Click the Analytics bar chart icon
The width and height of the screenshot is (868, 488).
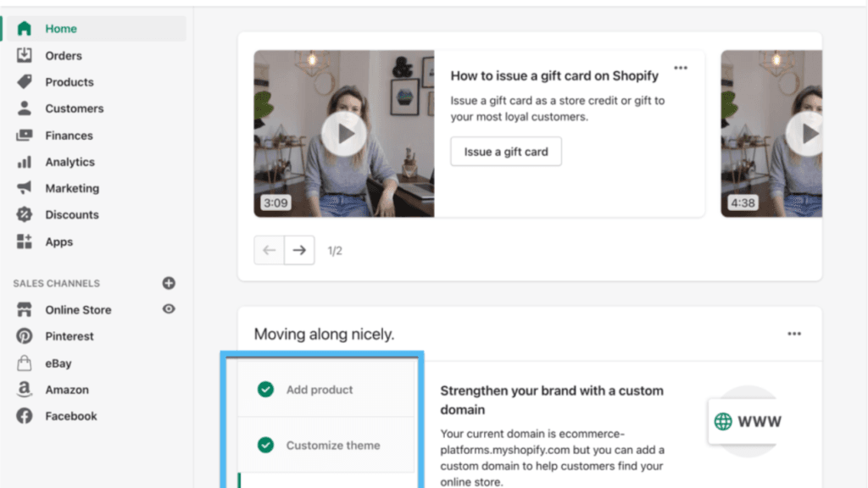24,162
